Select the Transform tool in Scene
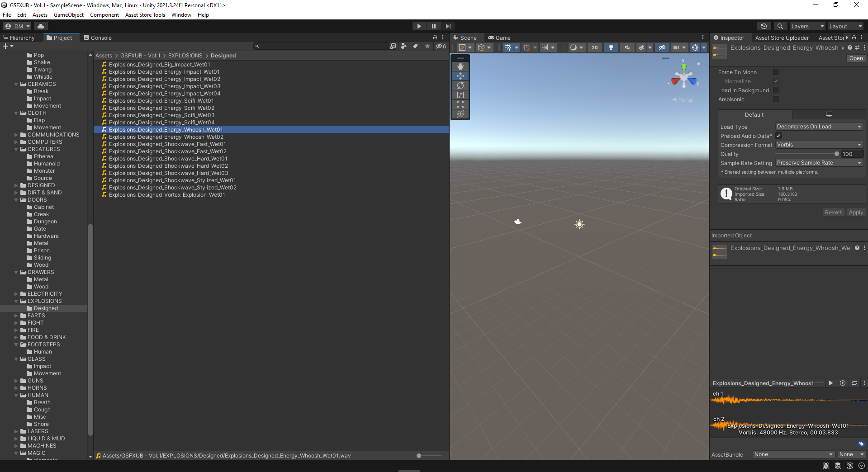Viewport: 868px width, 472px height. pos(460,114)
